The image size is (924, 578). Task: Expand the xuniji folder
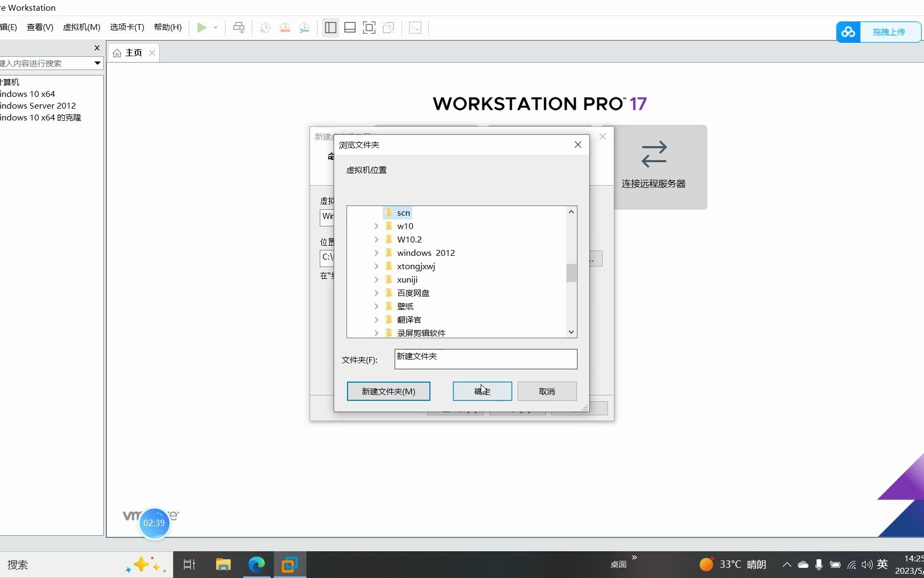click(376, 280)
